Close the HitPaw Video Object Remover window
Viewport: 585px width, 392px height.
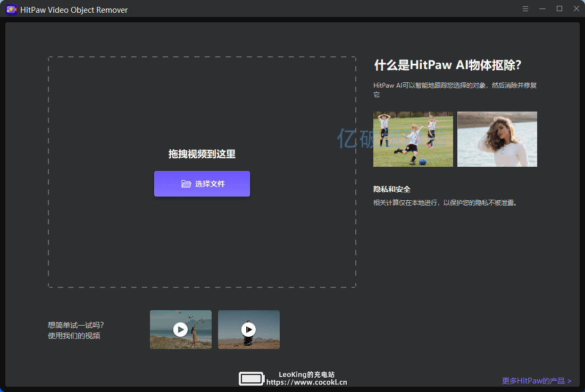[576, 9]
